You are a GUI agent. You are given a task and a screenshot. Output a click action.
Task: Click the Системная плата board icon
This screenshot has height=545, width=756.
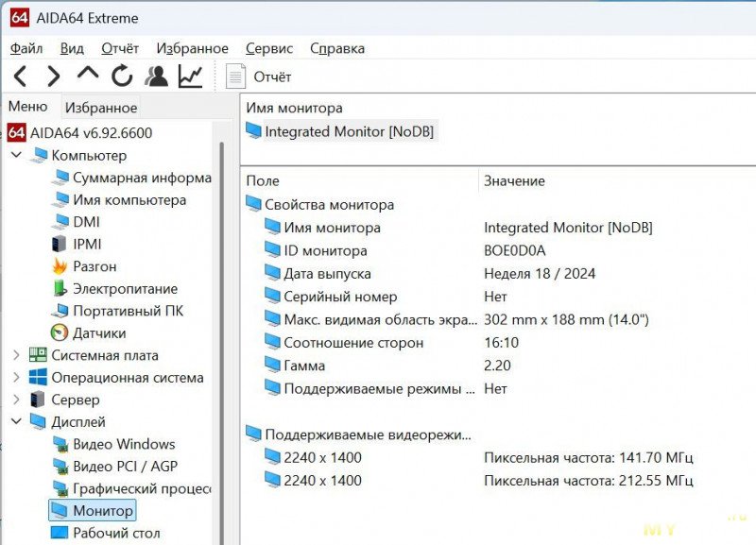tap(38, 354)
